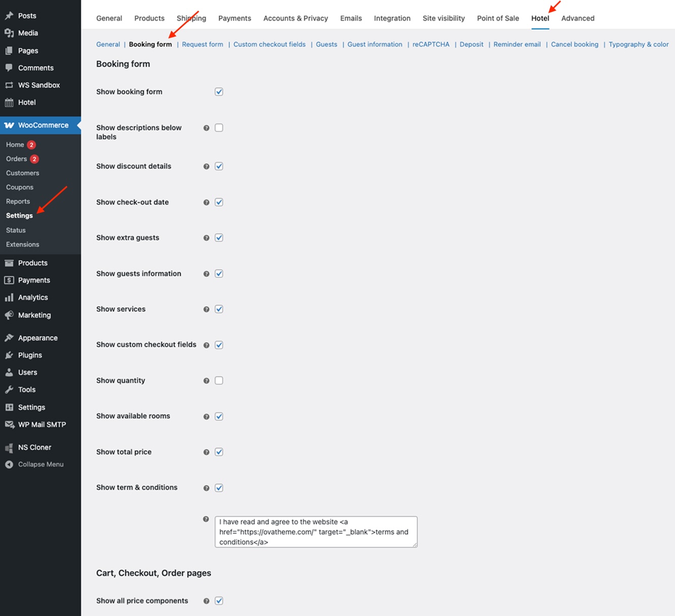Expand the Tools sidebar menu

(x=27, y=390)
